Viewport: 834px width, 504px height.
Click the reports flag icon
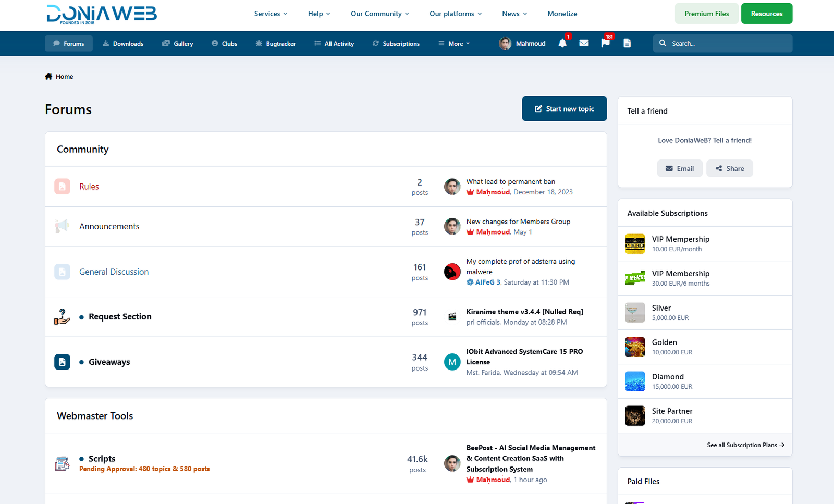tap(605, 43)
